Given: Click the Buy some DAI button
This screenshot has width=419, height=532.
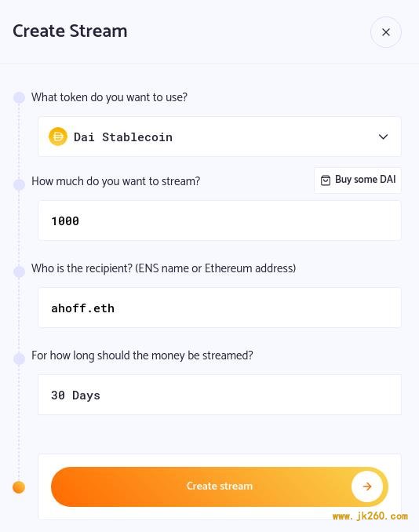Looking at the screenshot, I should (x=358, y=180).
